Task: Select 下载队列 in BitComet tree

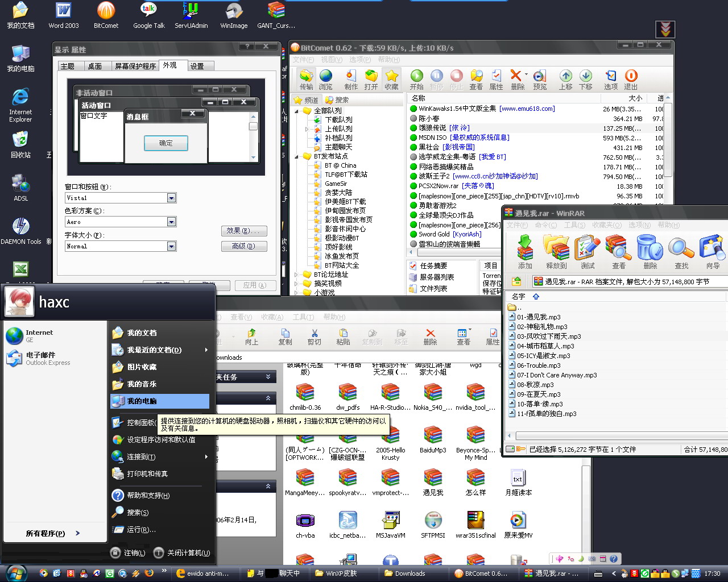Action: (x=338, y=120)
